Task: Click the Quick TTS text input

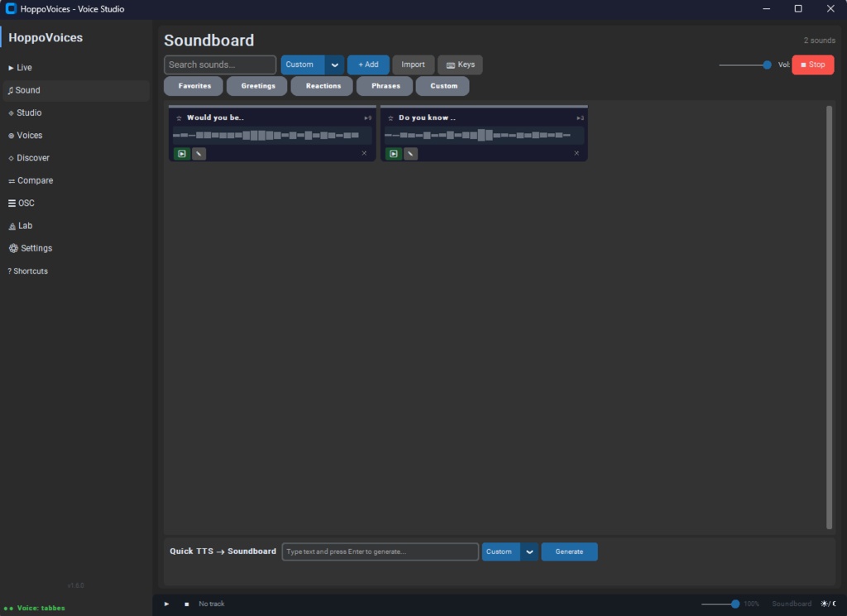Action: tap(380, 552)
